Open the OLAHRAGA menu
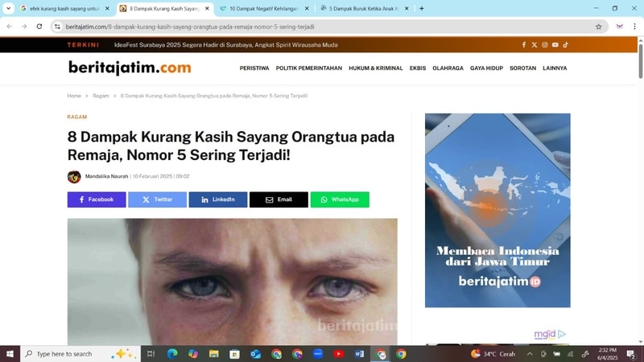Image resolution: width=644 pixels, height=362 pixels. point(448,68)
